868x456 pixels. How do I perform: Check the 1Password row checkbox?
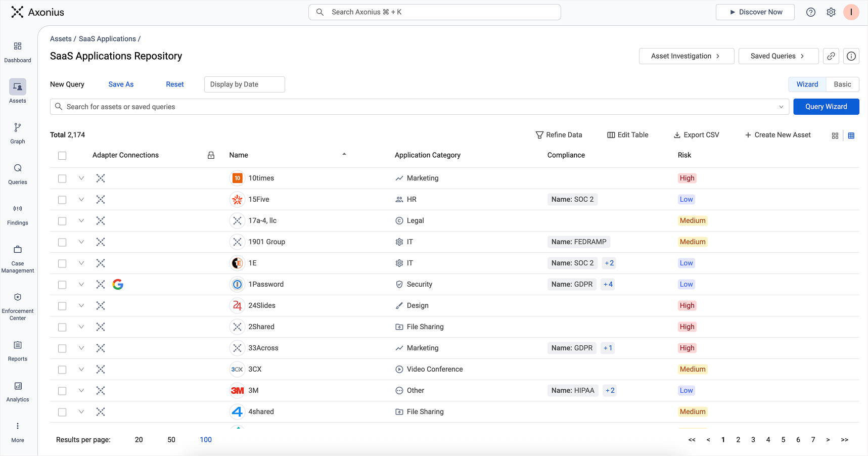(62, 285)
